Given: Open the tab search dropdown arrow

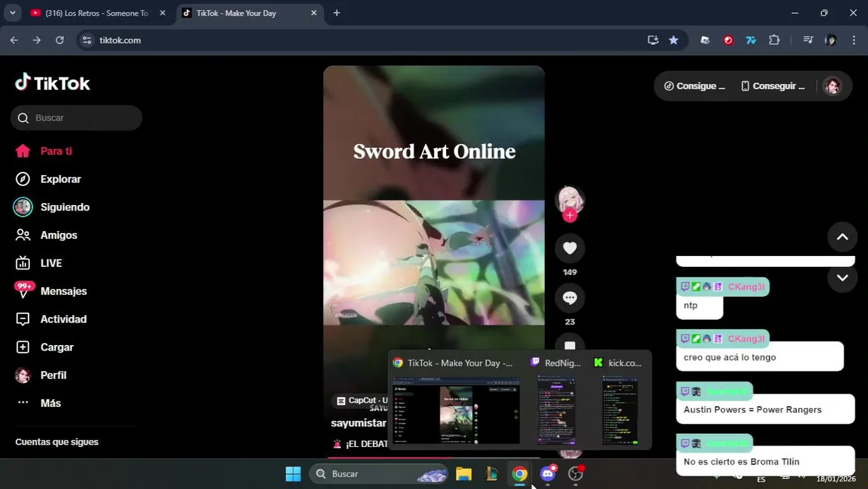Looking at the screenshot, I should pos(12,13).
